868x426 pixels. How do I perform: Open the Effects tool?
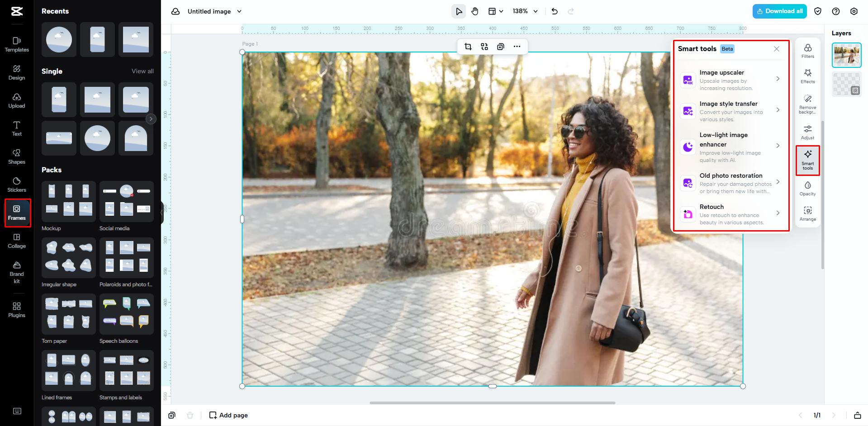click(x=807, y=76)
